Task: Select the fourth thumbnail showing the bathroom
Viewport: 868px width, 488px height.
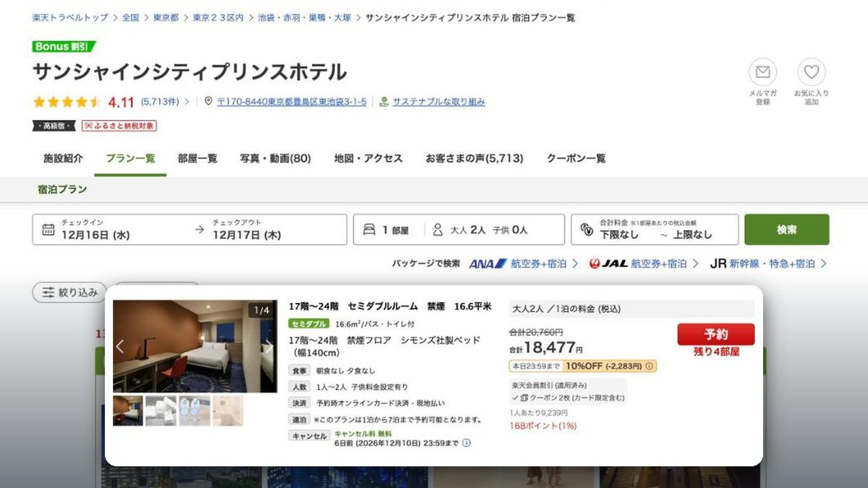Action: point(228,410)
